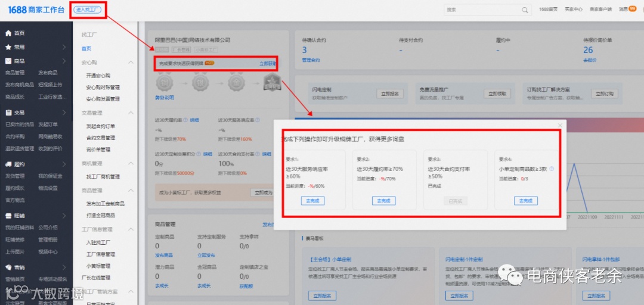Open 首页 in the dark sidebar

point(19,33)
